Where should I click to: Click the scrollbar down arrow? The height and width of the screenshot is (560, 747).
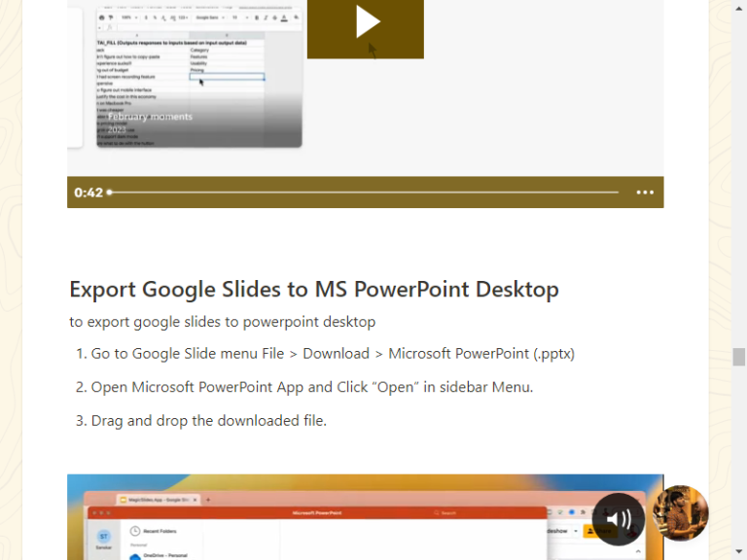[x=739, y=551]
